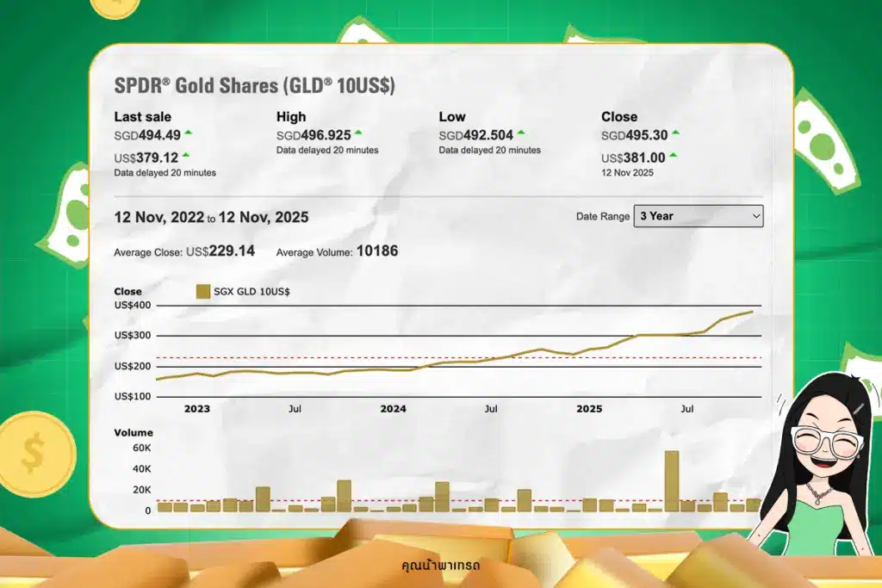882x588 pixels.
Task: Click green up arrow beside SGD494.49
Action: click(188, 133)
